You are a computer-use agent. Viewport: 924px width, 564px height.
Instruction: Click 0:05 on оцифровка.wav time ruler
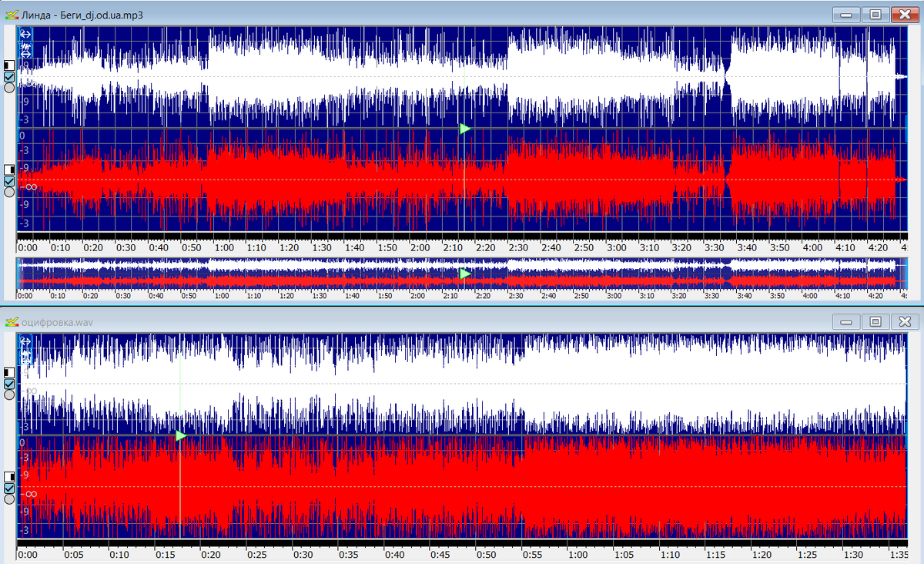tap(73, 554)
